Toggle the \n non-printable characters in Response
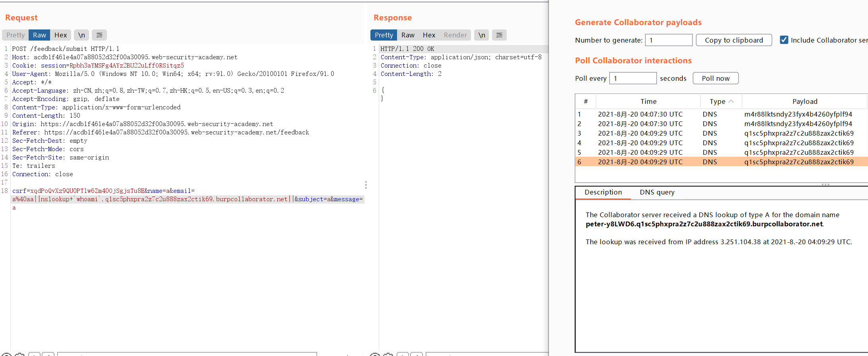 [482, 35]
